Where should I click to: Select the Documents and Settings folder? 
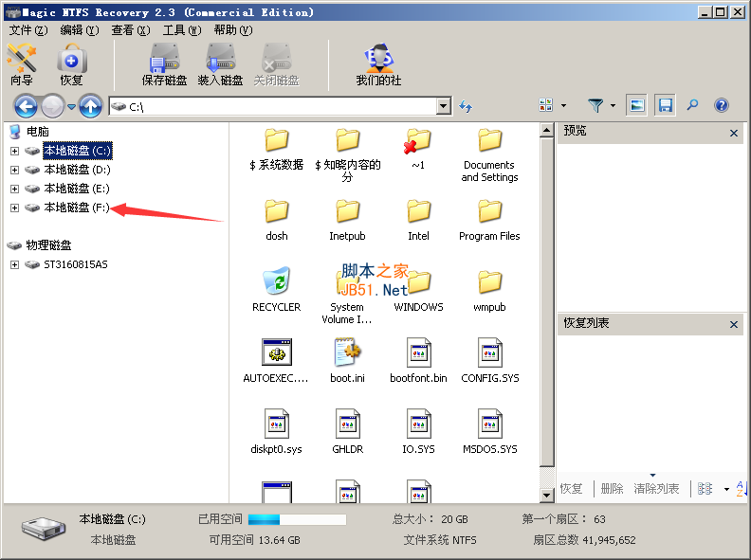(x=489, y=155)
